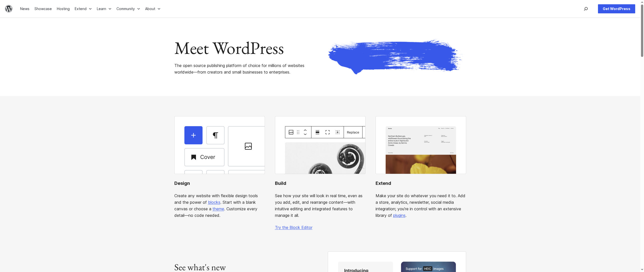Image resolution: width=644 pixels, height=272 pixels.
Task: Click the move block up arrow
Action: pyautogui.click(x=305, y=130)
